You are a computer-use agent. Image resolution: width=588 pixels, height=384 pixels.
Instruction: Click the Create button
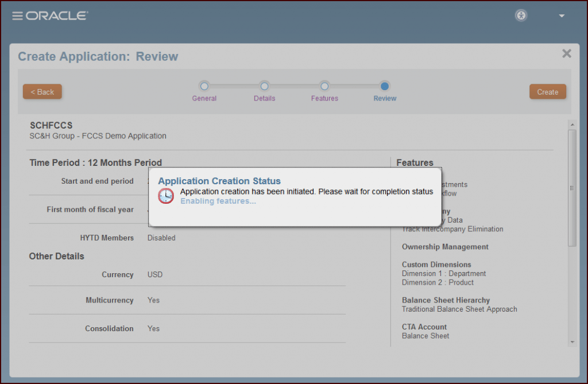click(547, 92)
